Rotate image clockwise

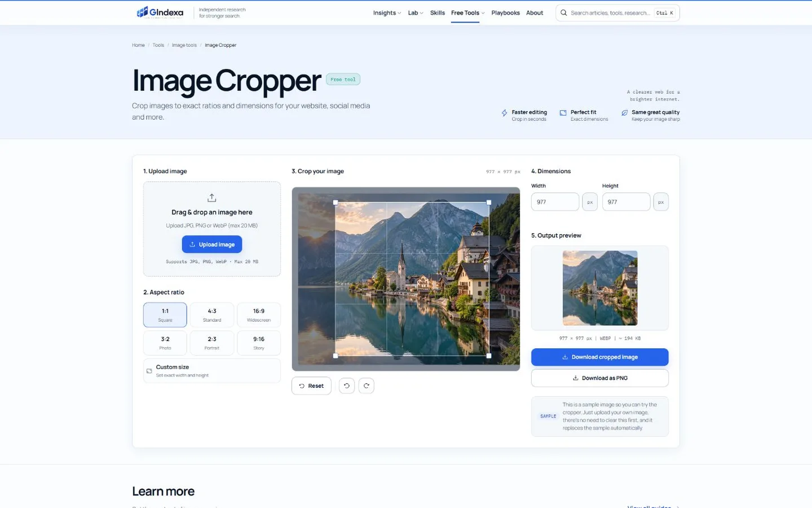(367, 386)
